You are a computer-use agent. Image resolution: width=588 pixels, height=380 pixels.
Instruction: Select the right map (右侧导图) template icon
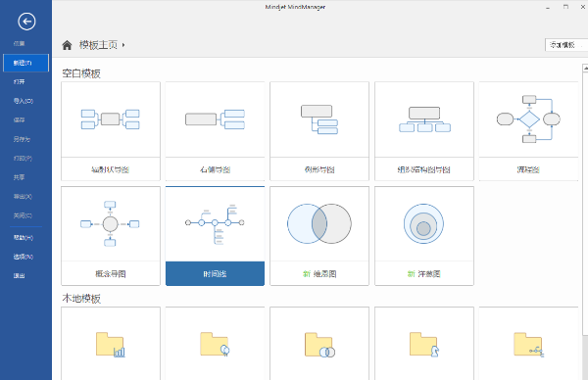coord(215,119)
